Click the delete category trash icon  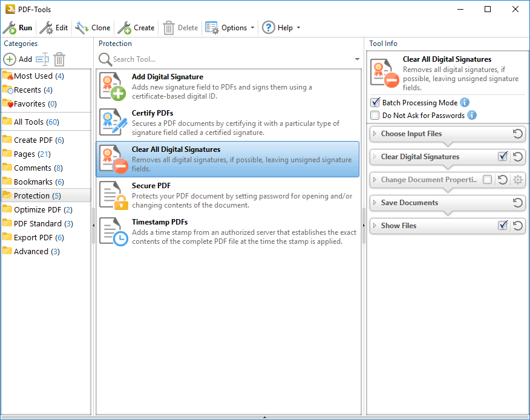tap(59, 59)
